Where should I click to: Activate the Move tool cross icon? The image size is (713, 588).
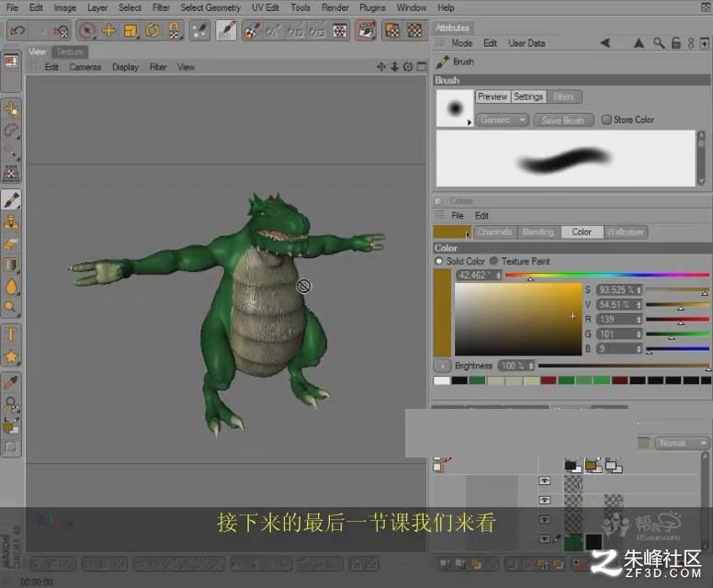point(108,30)
